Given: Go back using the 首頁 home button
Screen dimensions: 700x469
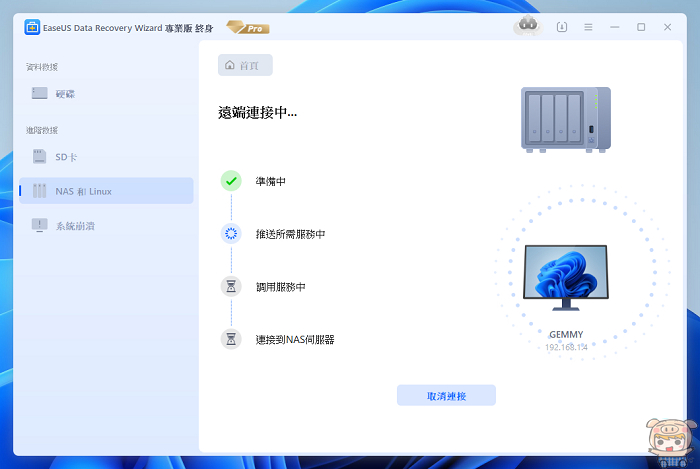Looking at the screenshot, I should click(x=245, y=65).
